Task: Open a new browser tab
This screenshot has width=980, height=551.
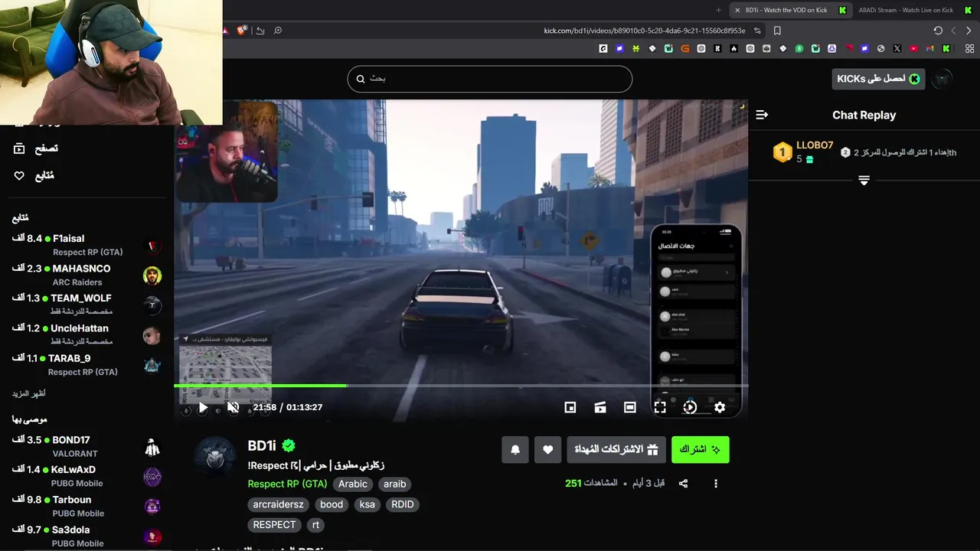Action: 718,10
